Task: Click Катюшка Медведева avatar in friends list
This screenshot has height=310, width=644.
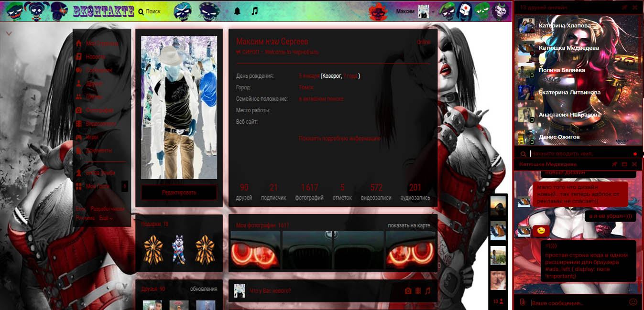Action: click(526, 48)
